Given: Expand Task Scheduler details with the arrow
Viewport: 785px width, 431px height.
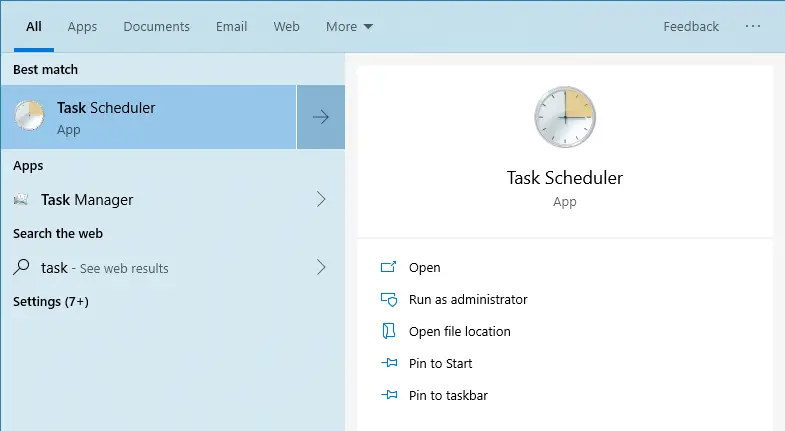Looking at the screenshot, I should 321,117.
